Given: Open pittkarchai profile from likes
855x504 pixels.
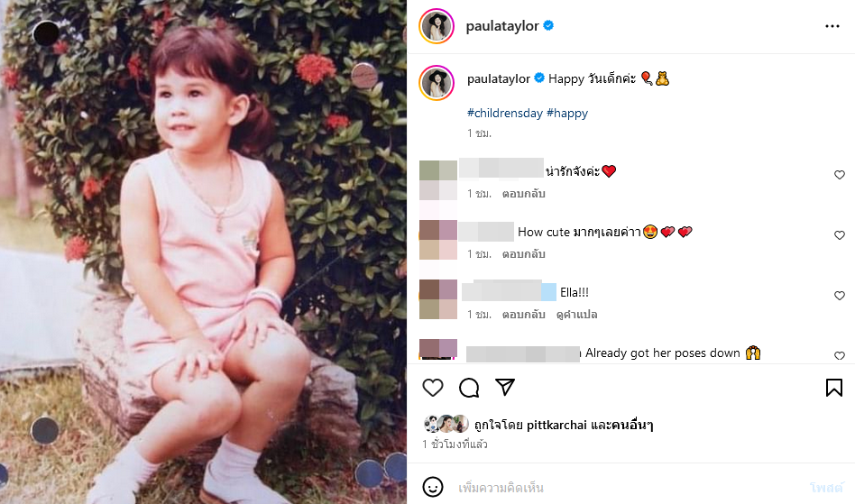Looking at the screenshot, I should (556, 425).
